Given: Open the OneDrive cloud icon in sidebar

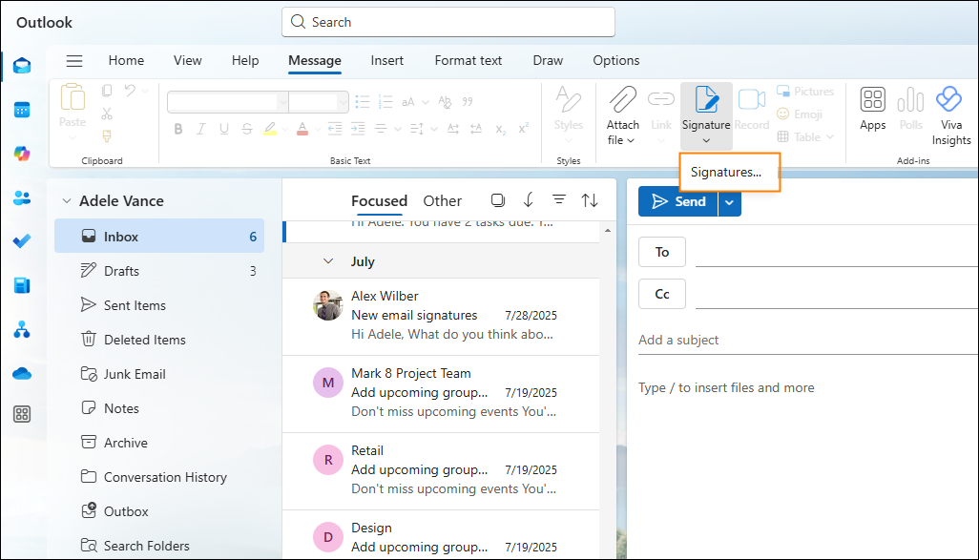Looking at the screenshot, I should click(22, 373).
